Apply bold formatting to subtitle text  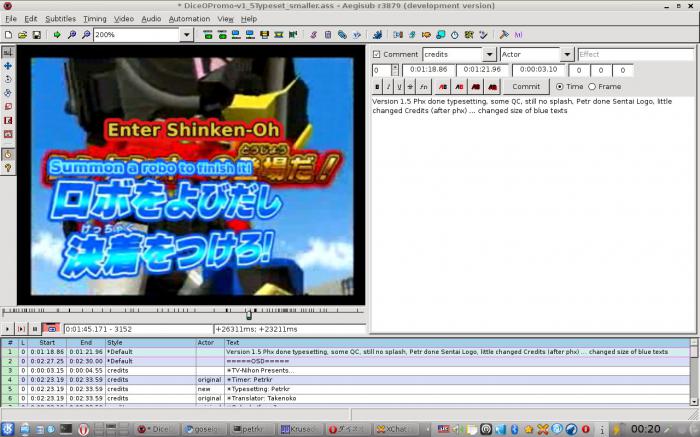377,87
